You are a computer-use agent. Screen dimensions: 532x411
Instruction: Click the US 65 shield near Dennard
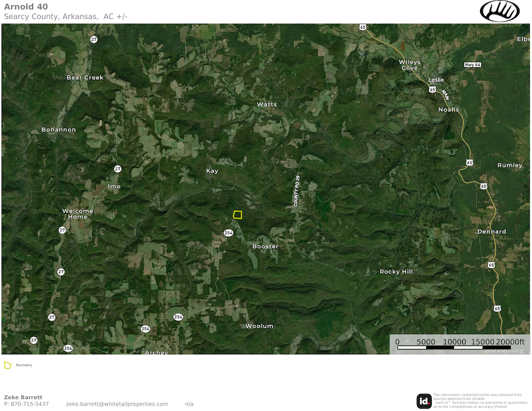pyautogui.click(x=491, y=265)
